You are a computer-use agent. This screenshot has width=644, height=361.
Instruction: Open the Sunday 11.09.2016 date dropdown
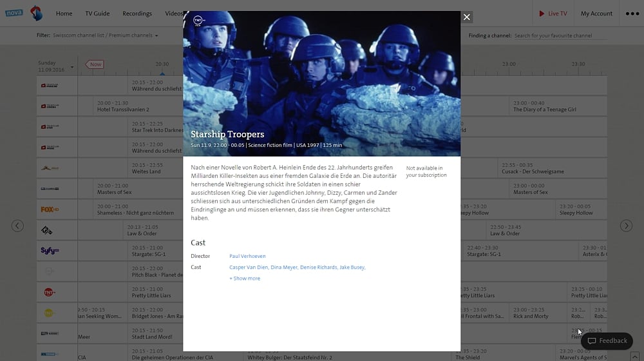click(x=56, y=66)
